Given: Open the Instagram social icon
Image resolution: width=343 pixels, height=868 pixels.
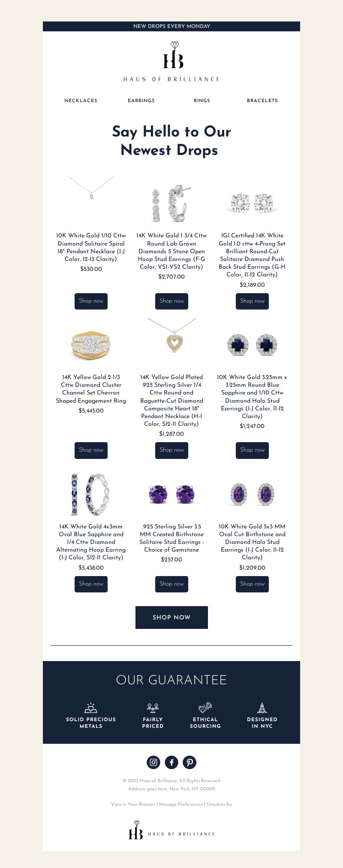Looking at the screenshot, I should (x=153, y=762).
